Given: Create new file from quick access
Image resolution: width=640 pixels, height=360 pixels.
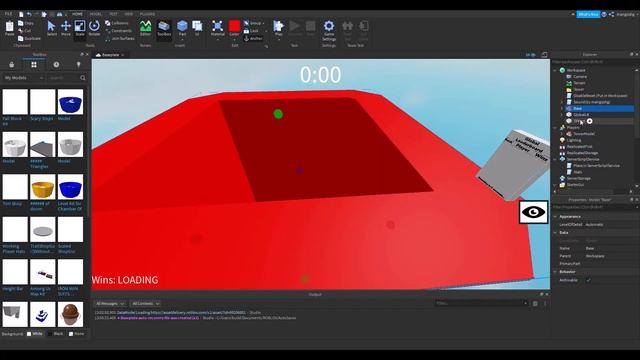Looking at the screenshot, I should (x=21, y=14).
